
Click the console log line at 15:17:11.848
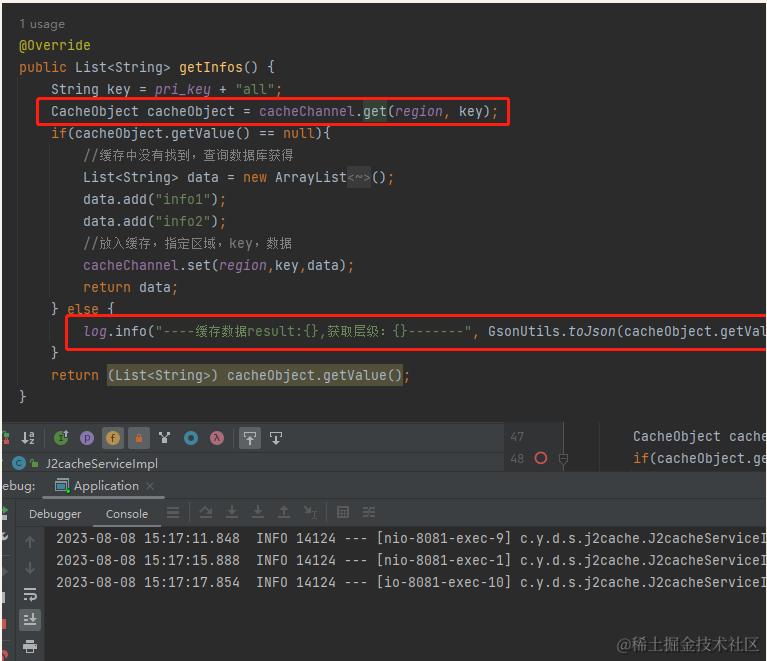(x=410, y=538)
